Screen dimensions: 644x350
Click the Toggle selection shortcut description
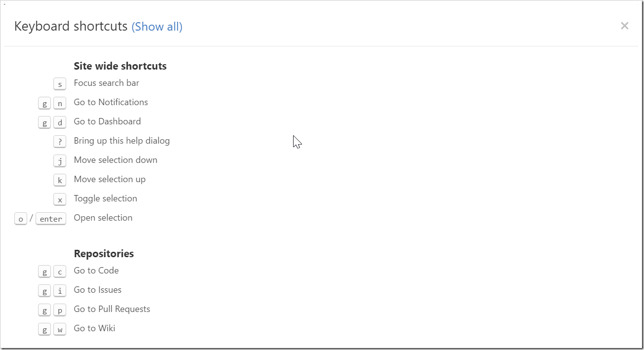pos(105,198)
